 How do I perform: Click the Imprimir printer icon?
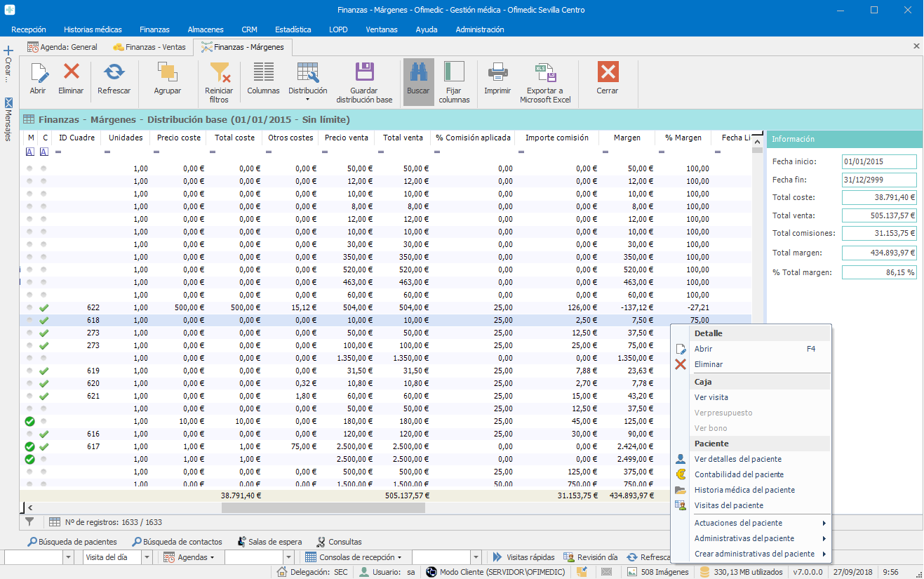tap(497, 72)
